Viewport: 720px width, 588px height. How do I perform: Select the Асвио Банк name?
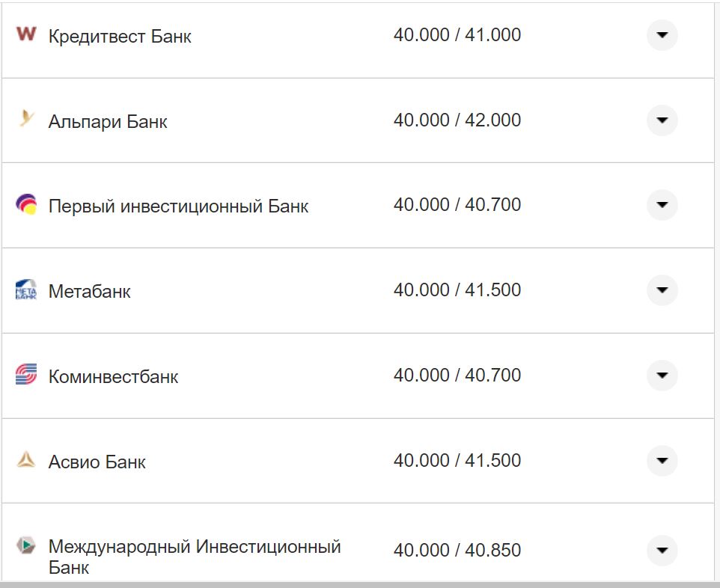pyautogui.click(x=97, y=461)
